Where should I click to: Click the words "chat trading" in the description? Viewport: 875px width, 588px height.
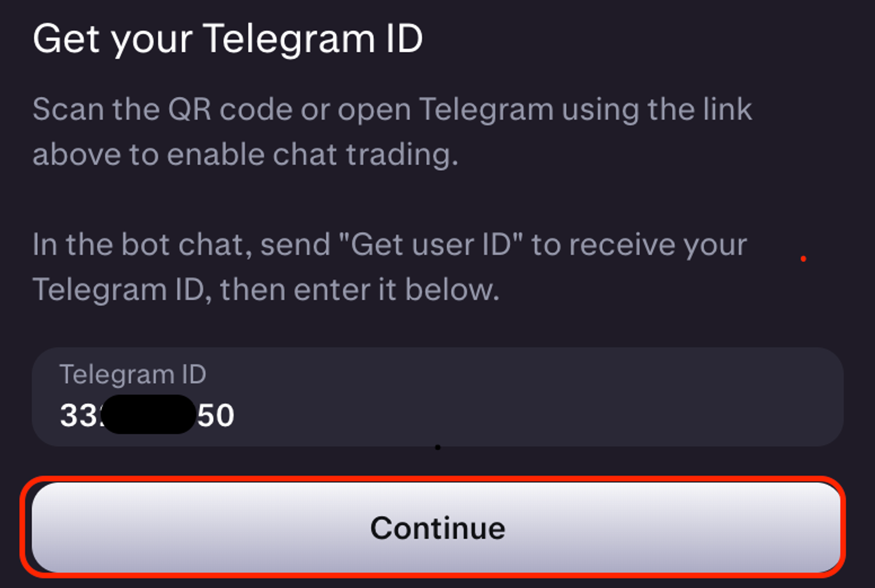(x=365, y=154)
